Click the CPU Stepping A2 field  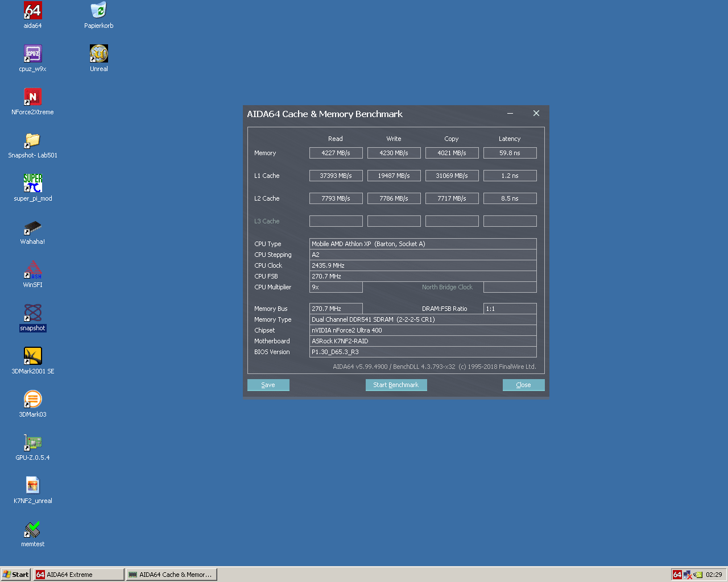(x=423, y=255)
